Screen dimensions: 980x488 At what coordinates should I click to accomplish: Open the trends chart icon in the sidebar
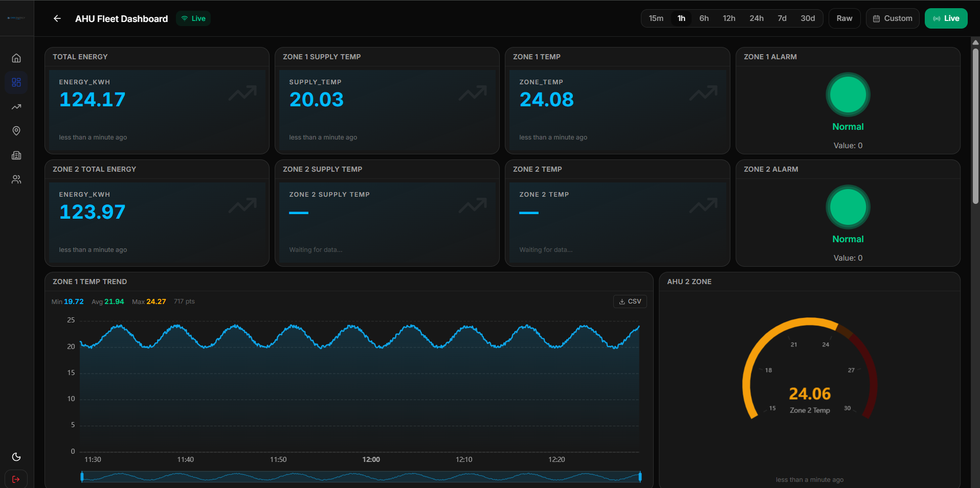pos(16,107)
